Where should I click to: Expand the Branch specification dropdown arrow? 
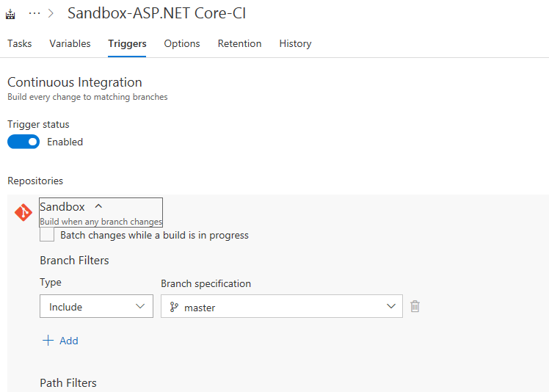[391, 307]
